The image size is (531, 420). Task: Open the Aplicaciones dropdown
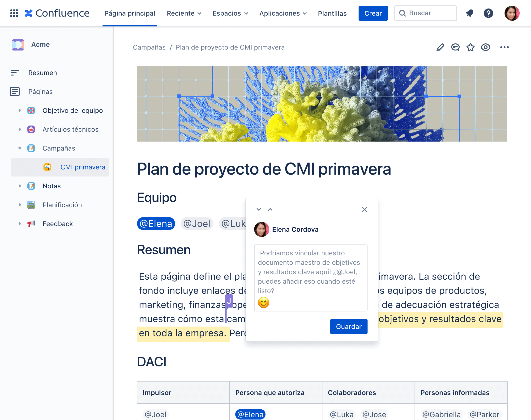click(283, 13)
